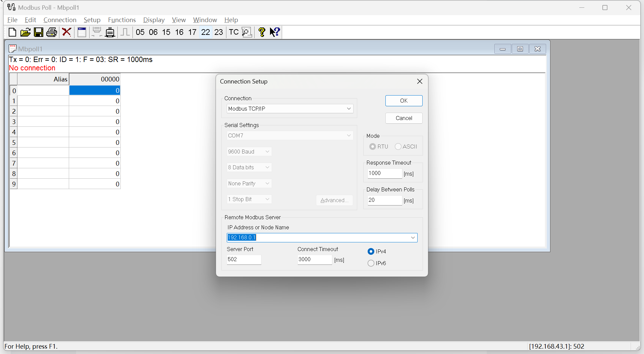The image size is (644, 354).
Task: Click the context help arrow icon
Action: coord(275,32)
